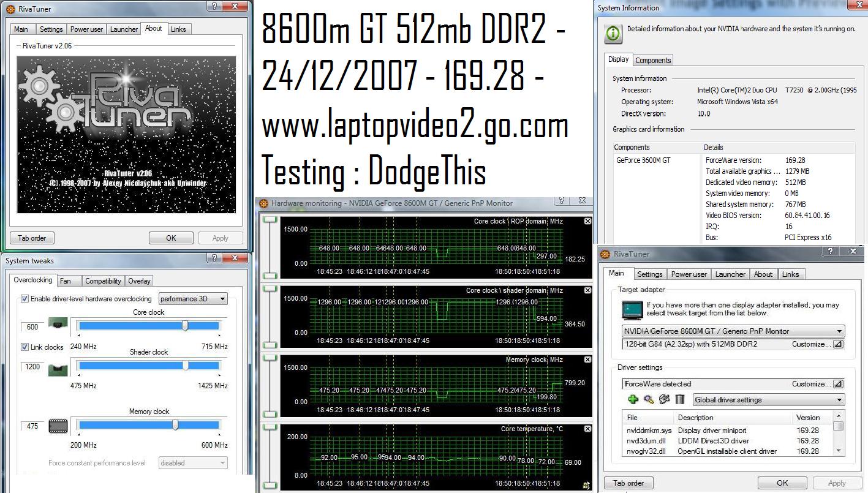Viewport: 868px width, 493px height.
Task: Click the Shader clock chip icon
Action: coord(58,369)
